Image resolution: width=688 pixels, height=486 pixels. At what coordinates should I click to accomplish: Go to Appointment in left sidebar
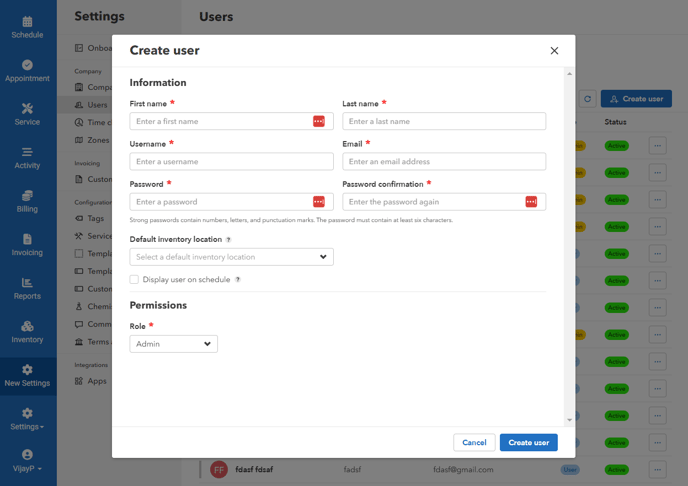[x=27, y=70]
